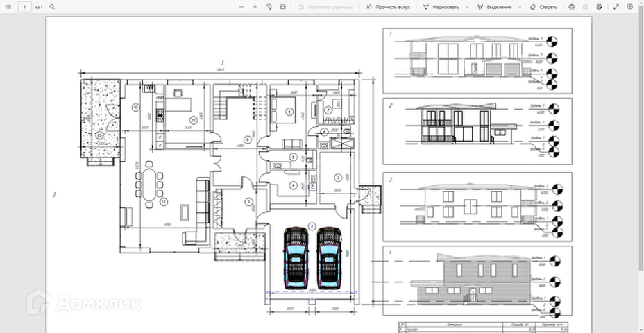Start Прочесть вслух read aloud
The width and height of the screenshot is (644, 333).
click(x=388, y=7)
